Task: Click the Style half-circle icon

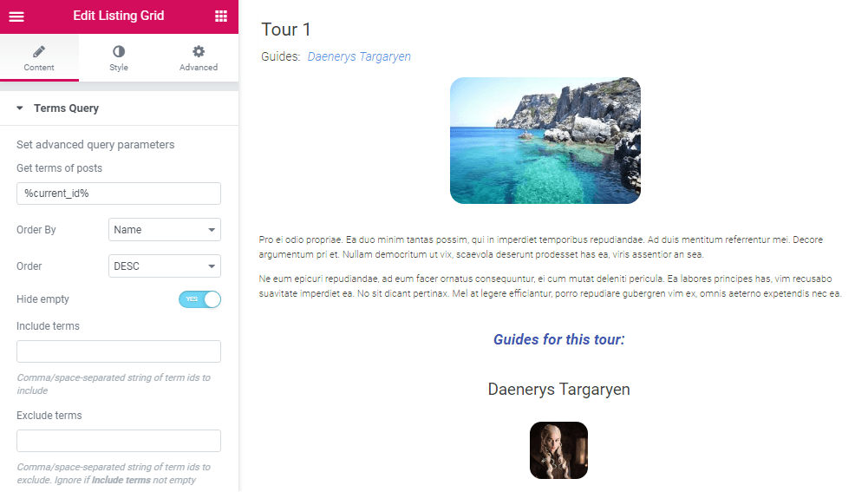Action: pyautogui.click(x=119, y=51)
